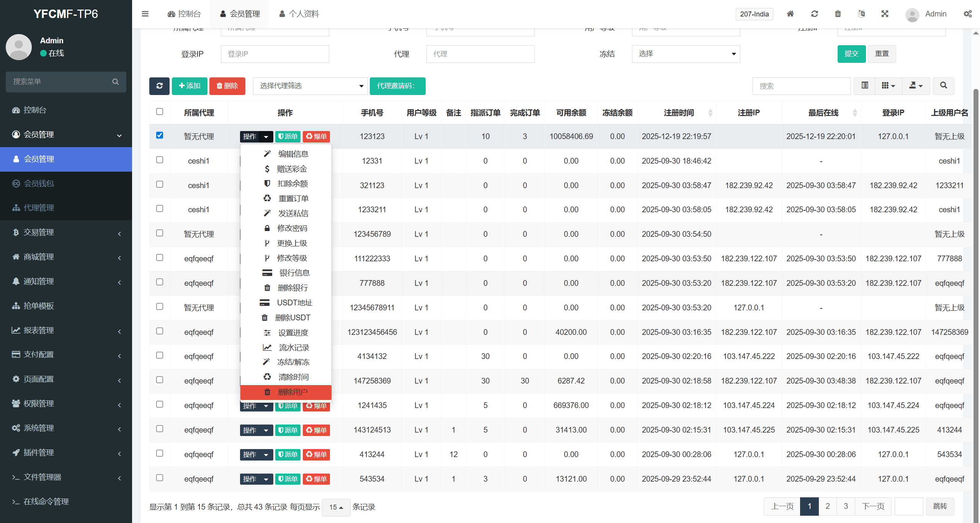Viewport: 980px width, 523px height.
Task: Open settings gears icon at top right
Action: [967, 14]
